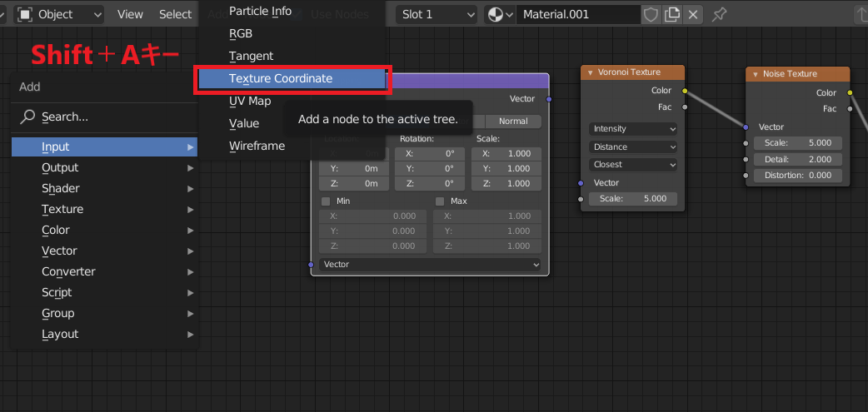
Task: Click Voronoi Texture Vector input socket
Action: pos(581,182)
